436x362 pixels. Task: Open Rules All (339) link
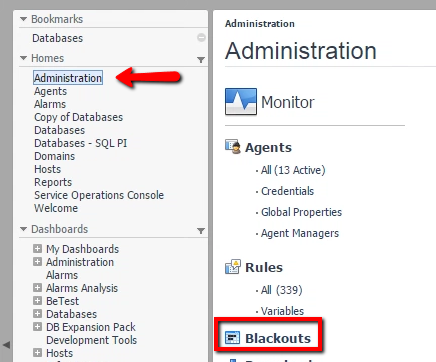click(x=282, y=290)
